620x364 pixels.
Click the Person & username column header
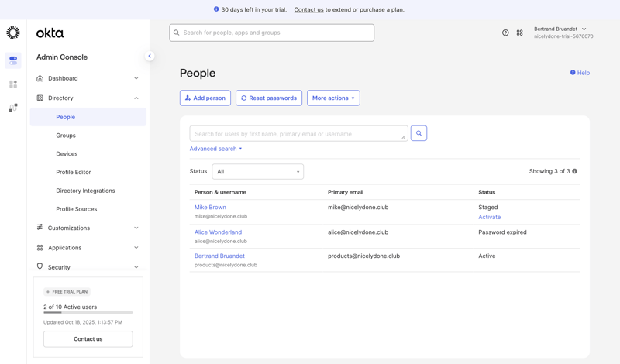220,192
